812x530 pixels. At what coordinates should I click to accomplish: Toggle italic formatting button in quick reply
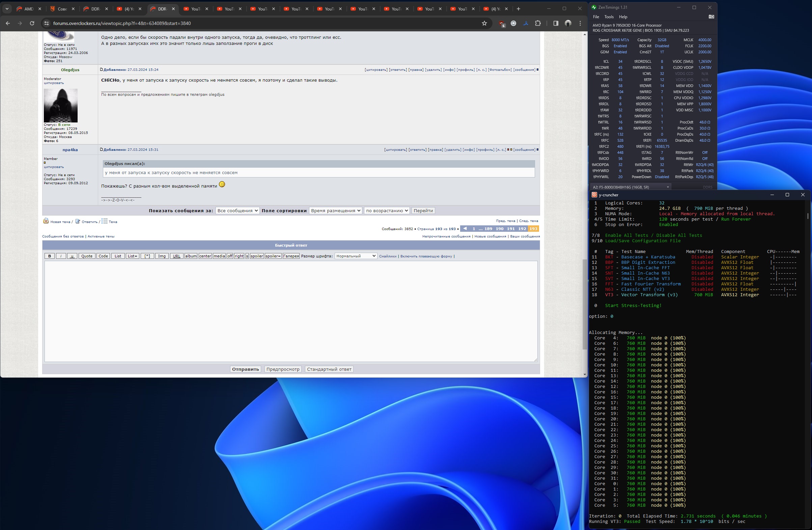coord(61,256)
